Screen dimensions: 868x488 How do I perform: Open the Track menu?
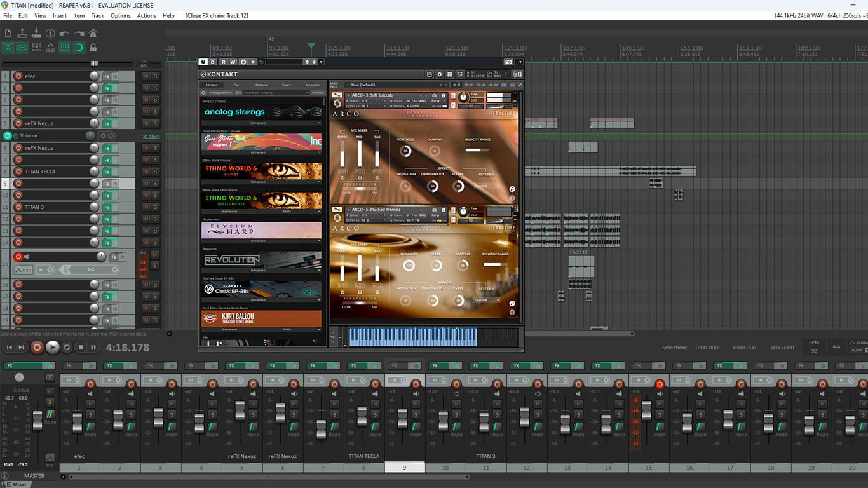coord(98,15)
